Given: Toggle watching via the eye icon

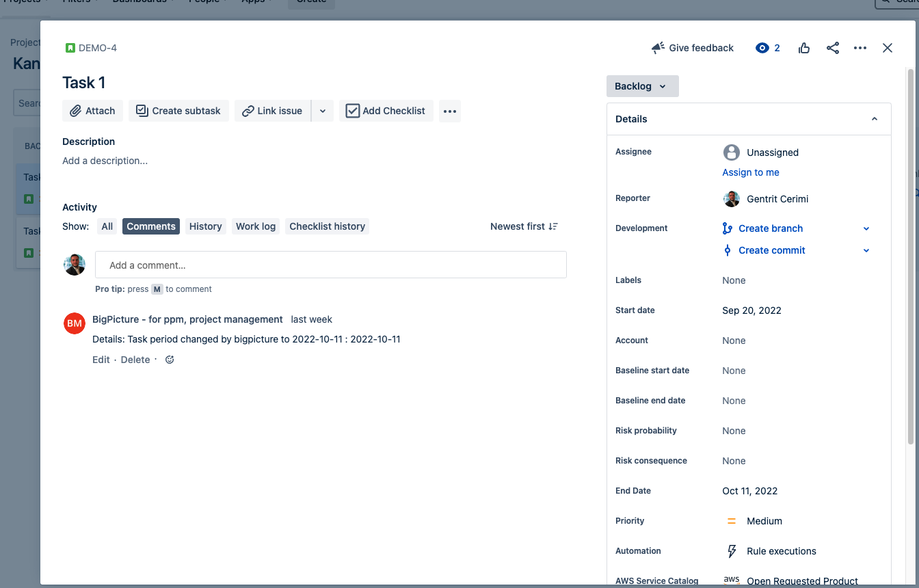Looking at the screenshot, I should click(x=761, y=48).
